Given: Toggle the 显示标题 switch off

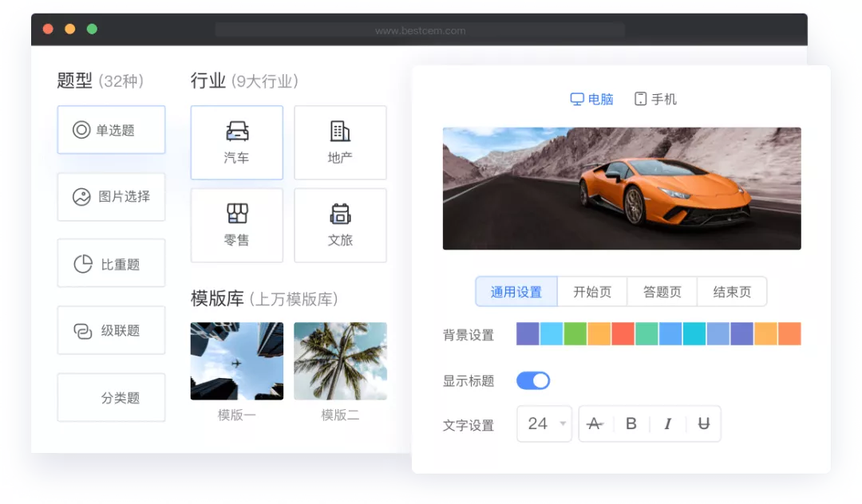Looking at the screenshot, I should 533,380.
